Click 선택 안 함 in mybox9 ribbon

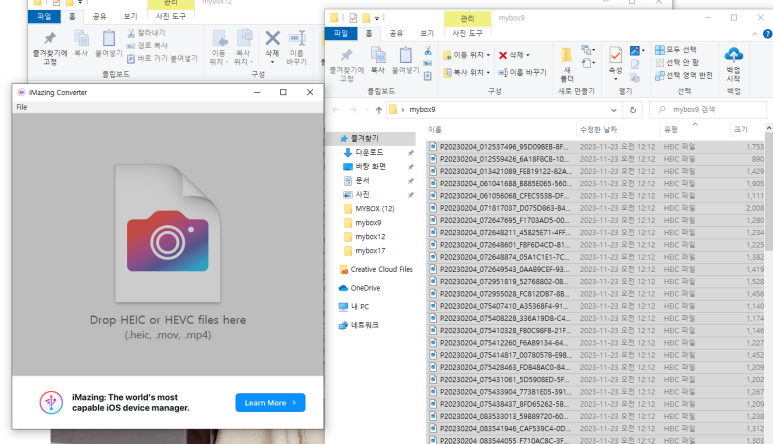(x=677, y=63)
